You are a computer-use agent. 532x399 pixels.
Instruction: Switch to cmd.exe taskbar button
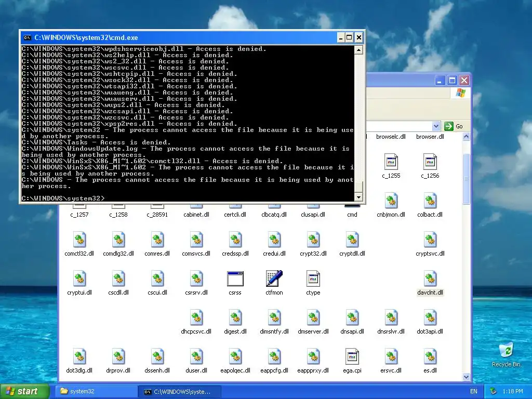tap(180, 392)
